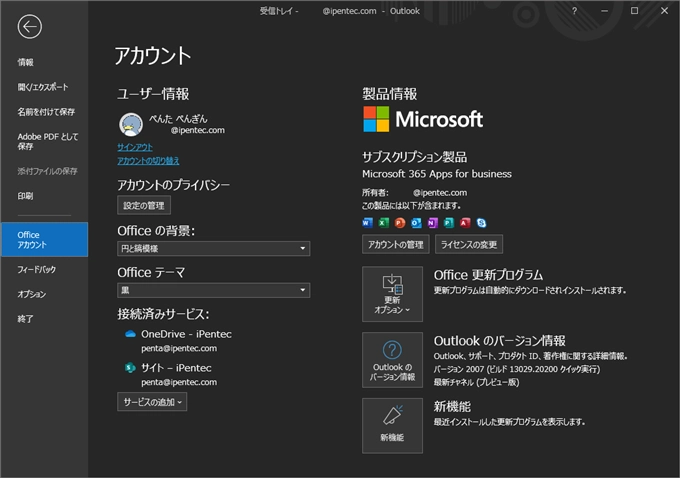Screen dimensions: 680x478
Task: Click the user name ぺんた ぺんぎん
Action: pos(178,118)
